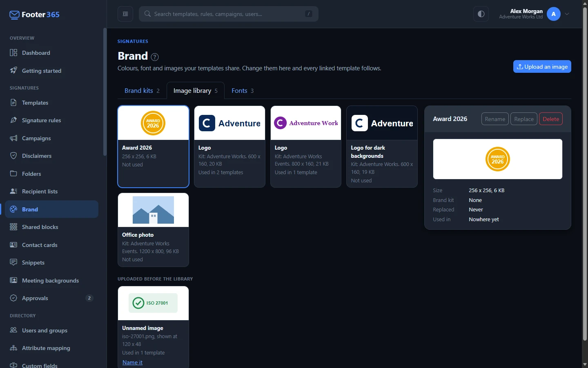
Task: Click the Approvals badge count 2
Action: (89, 298)
